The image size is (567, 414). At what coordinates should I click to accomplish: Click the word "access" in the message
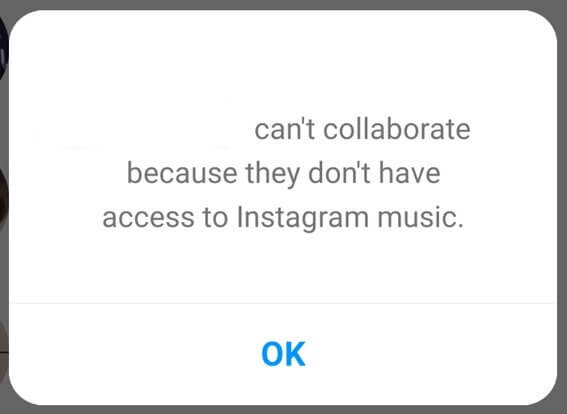point(148,218)
